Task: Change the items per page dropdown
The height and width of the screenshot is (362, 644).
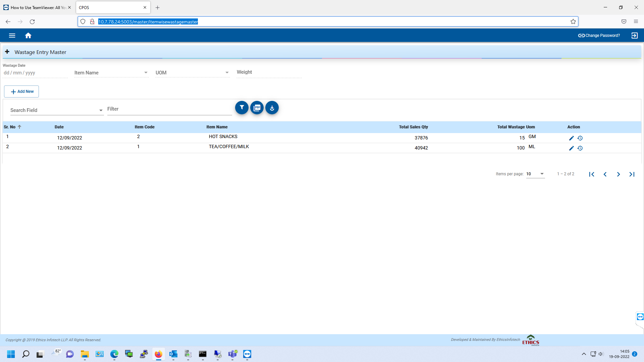Action: click(535, 174)
